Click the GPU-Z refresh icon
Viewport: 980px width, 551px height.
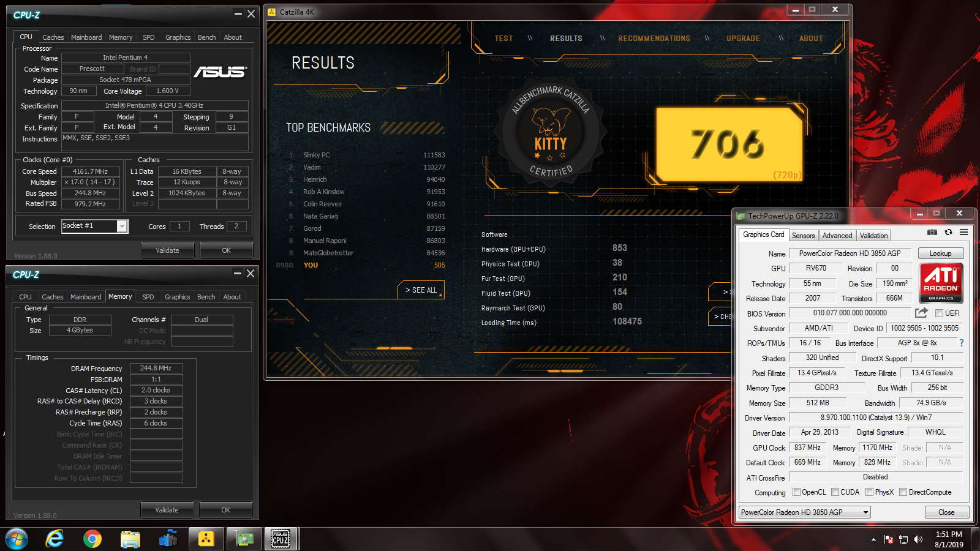click(948, 233)
